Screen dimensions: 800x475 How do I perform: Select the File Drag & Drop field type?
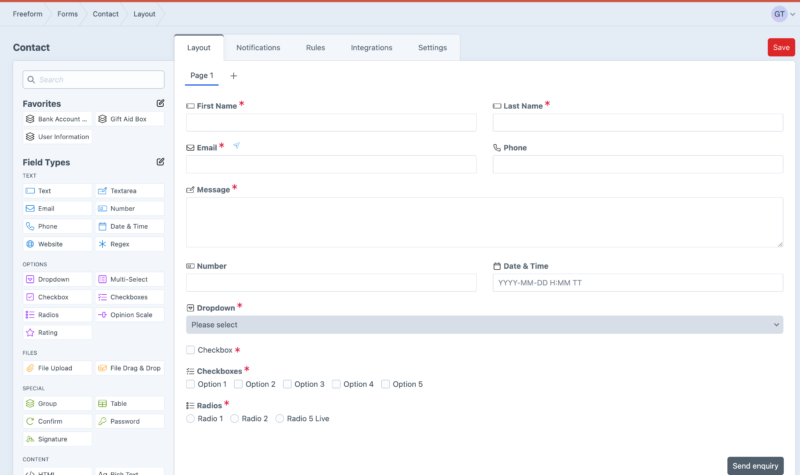point(130,368)
